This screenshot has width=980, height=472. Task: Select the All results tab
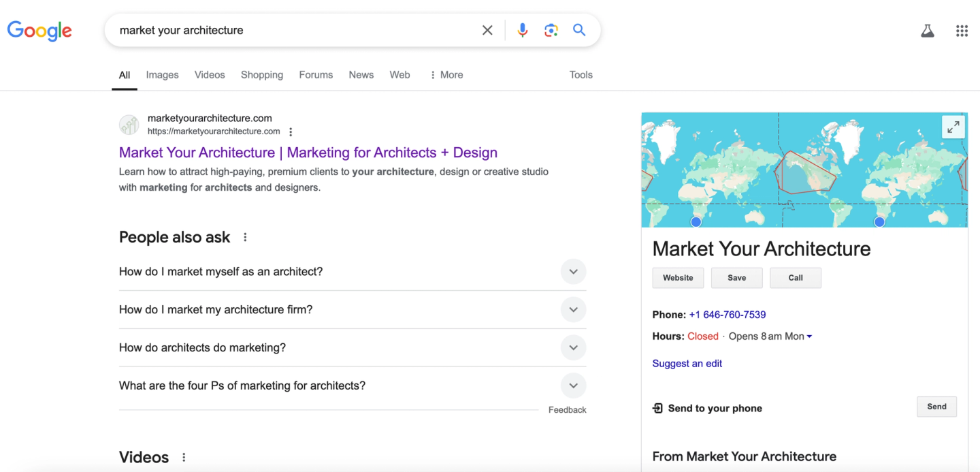point(125,75)
